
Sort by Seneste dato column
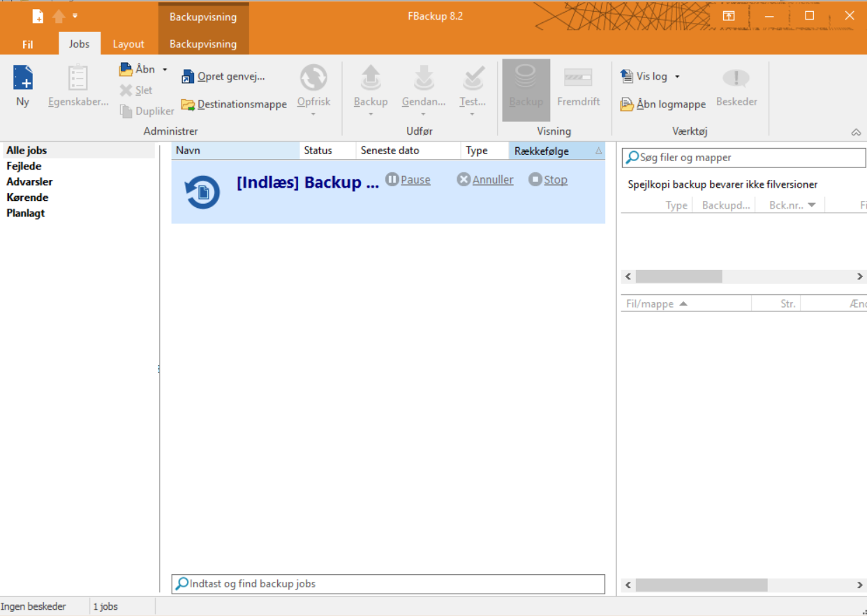[x=408, y=151]
